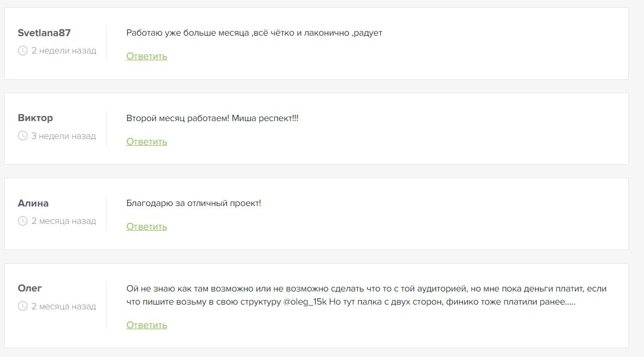644x357 pixels.
Task: Click the '2 недели назад' timestamp
Action: click(63, 51)
